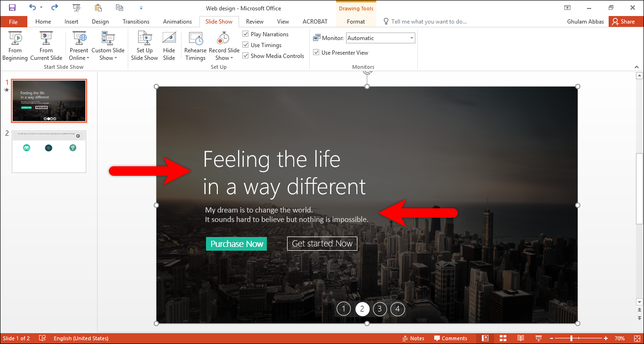Open Reading View from status bar
The height and width of the screenshot is (344, 644).
pos(520,338)
